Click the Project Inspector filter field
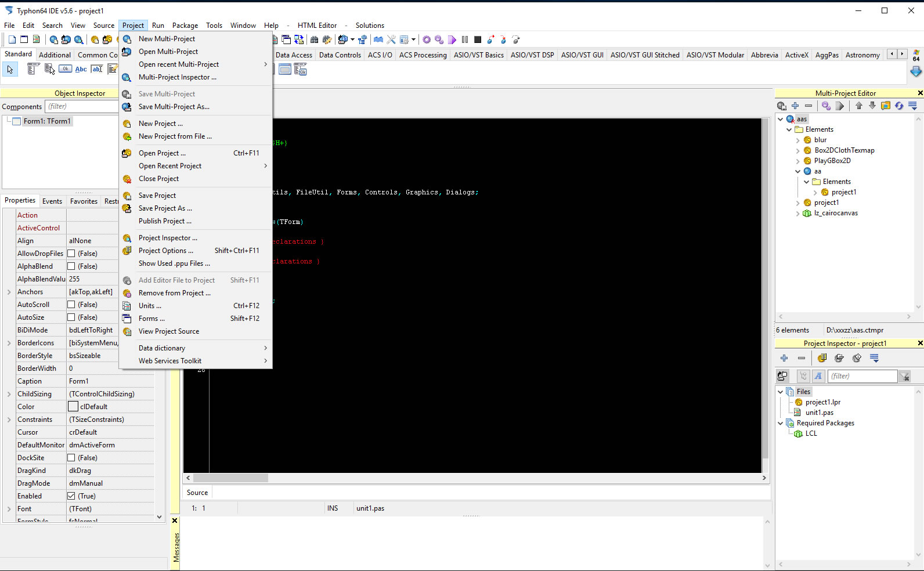924x571 pixels. [x=862, y=376]
